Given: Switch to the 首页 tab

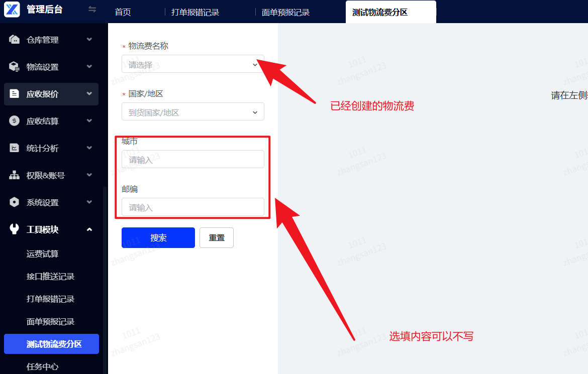Looking at the screenshot, I should [x=123, y=13].
